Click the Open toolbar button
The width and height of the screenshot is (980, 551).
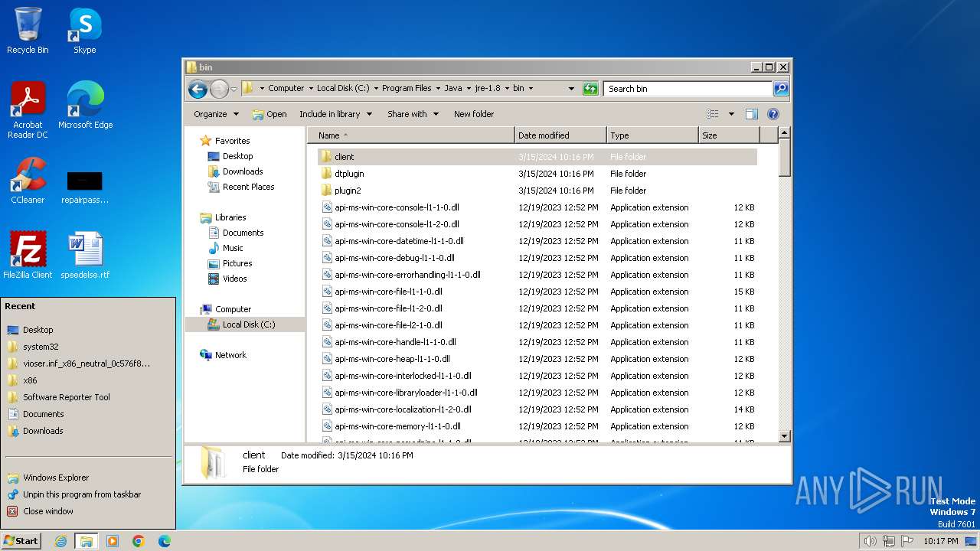(269, 114)
